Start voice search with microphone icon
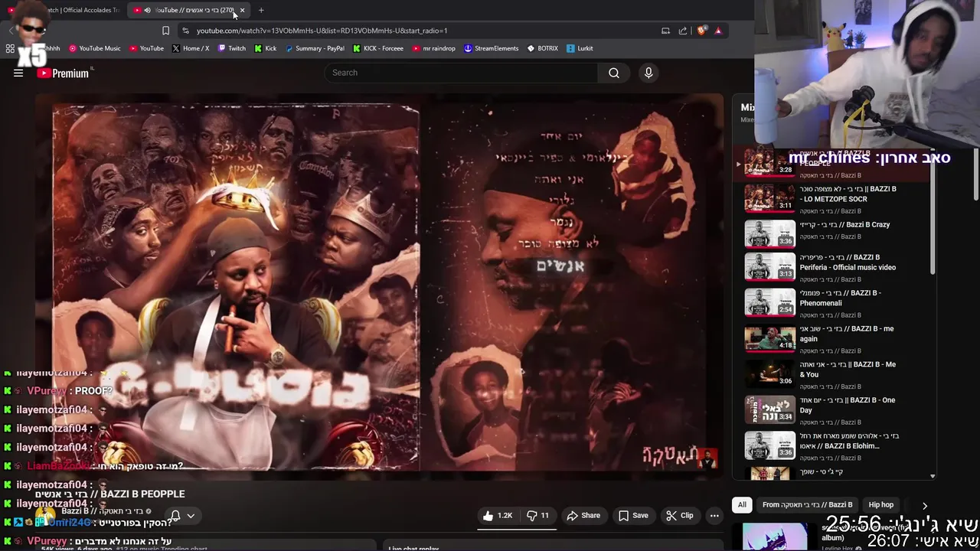 [648, 73]
